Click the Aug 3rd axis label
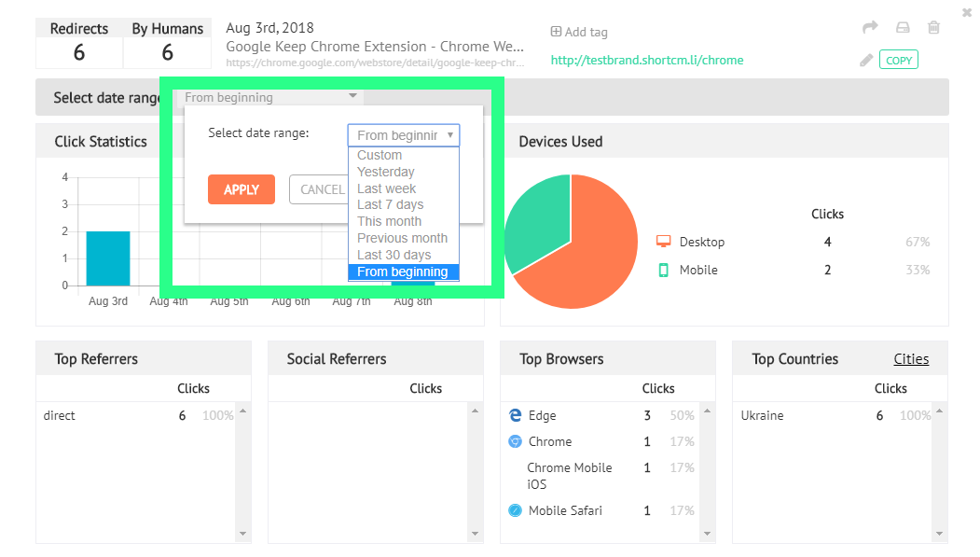 tap(108, 301)
